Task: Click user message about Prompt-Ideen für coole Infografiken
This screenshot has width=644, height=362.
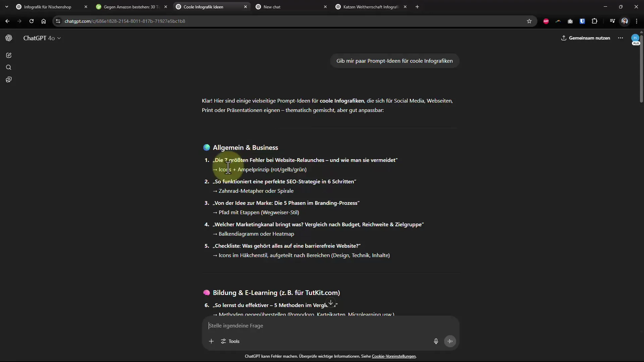Action: pyautogui.click(x=394, y=61)
